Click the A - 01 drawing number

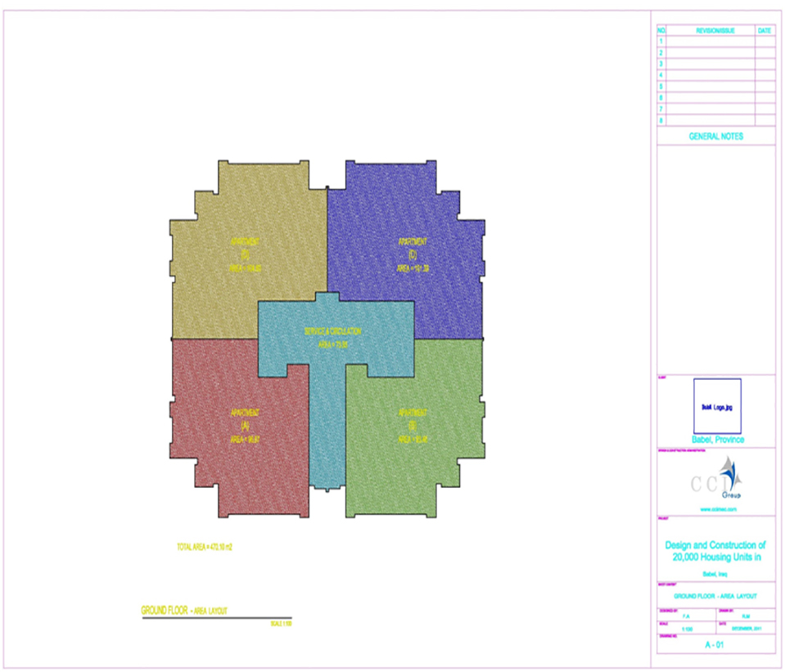[716, 645]
